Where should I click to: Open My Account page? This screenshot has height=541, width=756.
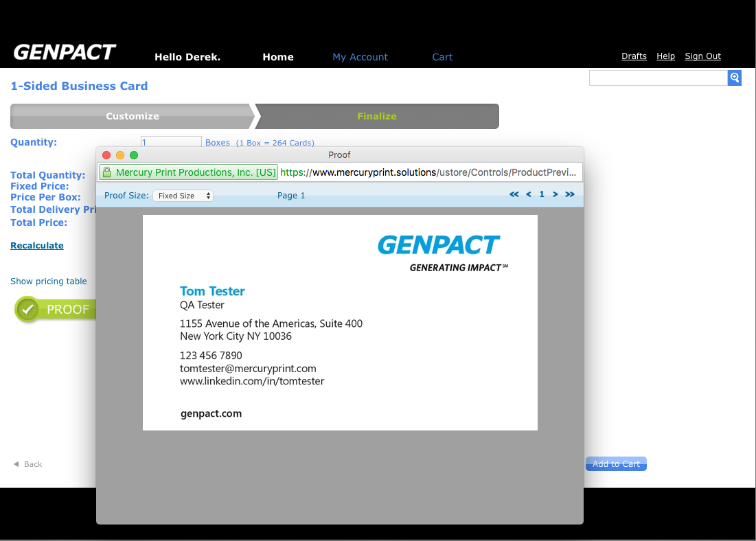click(x=360, y=57)
